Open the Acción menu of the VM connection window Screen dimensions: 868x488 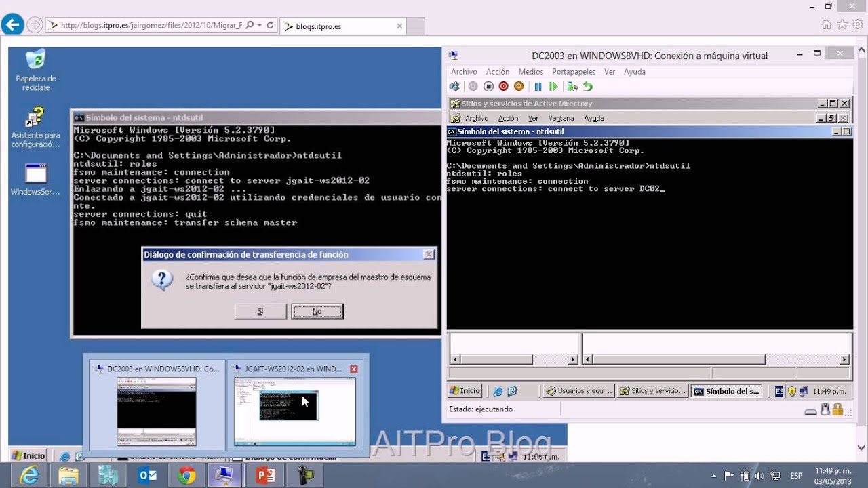coord(497,72)
